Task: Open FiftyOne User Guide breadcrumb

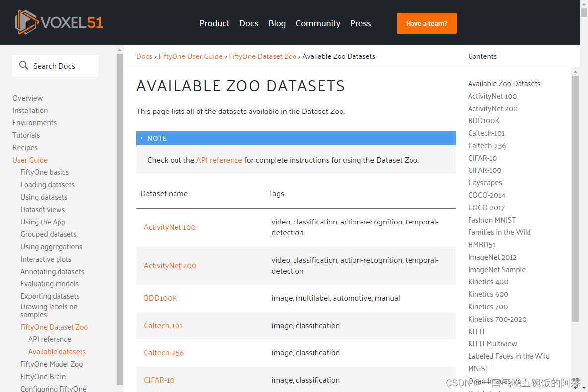Action: [x=190, y=56]
